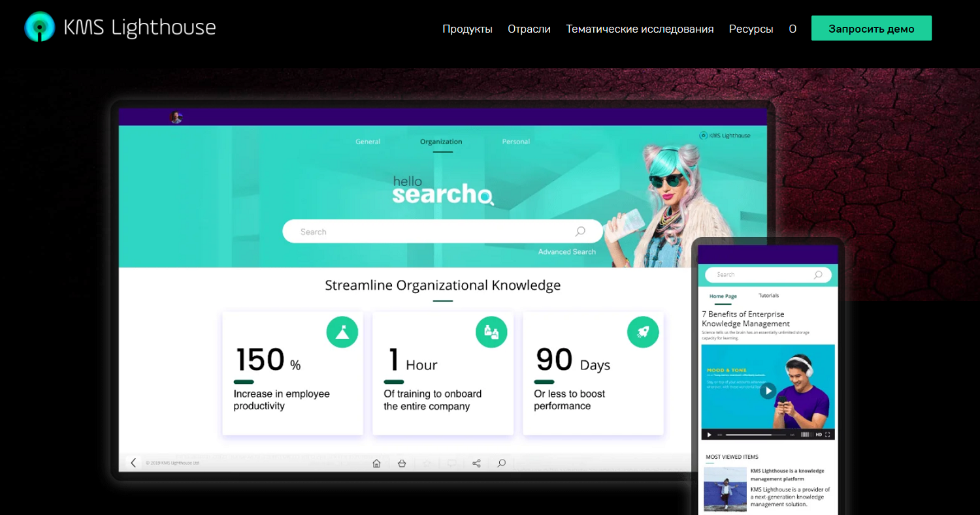Click the Запросить демо button
980x515 pixels.
pyautogui.click(x=872, y=28)
